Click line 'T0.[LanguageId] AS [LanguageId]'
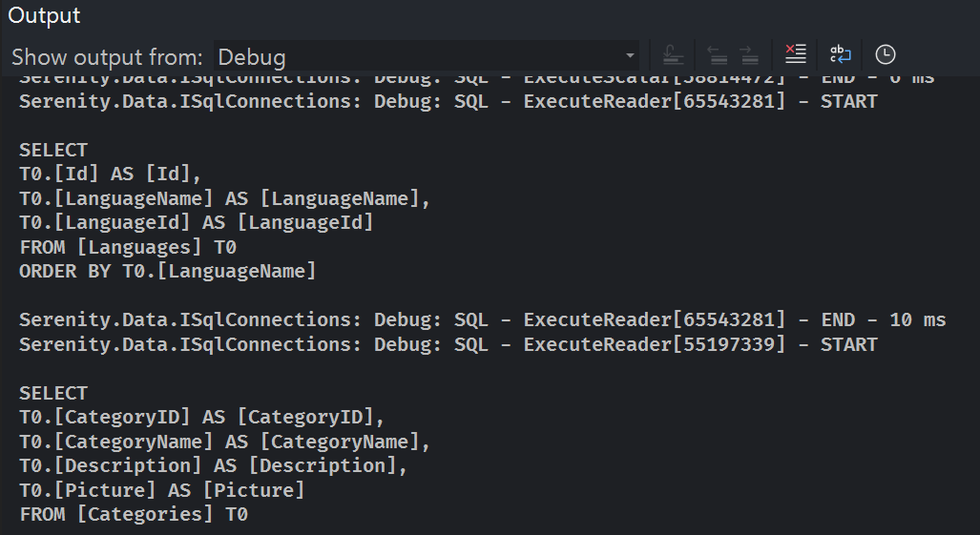The height and width of the screenshot is (535, 980). pyautogui.click(x=197, y=222)
